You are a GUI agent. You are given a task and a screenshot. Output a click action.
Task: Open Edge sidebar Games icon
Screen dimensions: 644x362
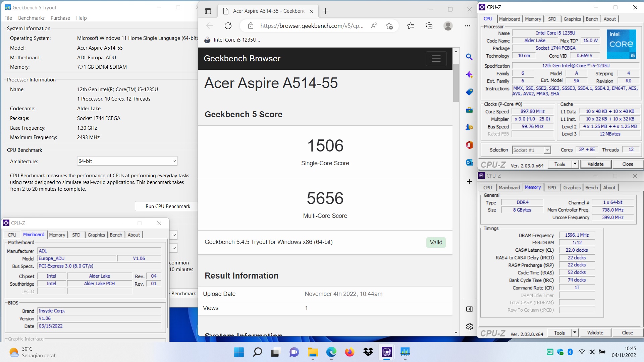point(469,127)
